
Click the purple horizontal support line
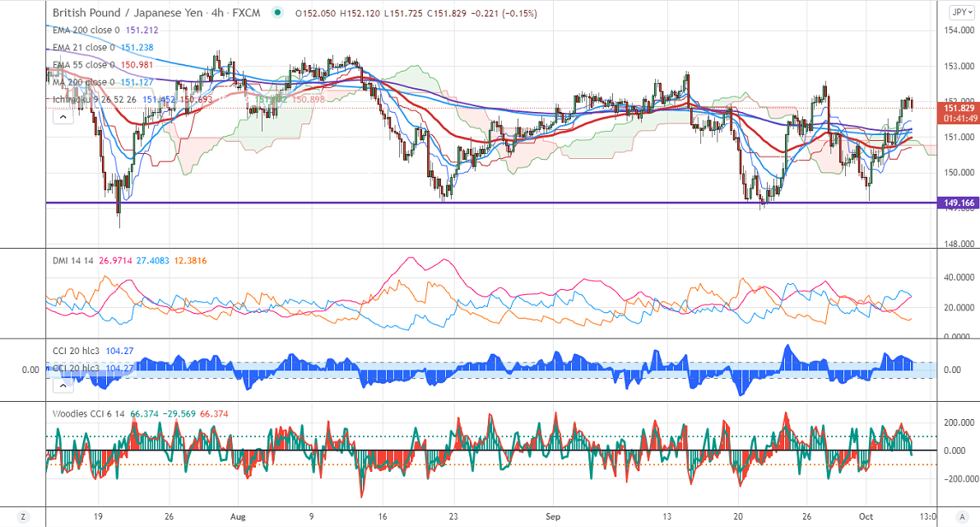(x=491, y=203)
